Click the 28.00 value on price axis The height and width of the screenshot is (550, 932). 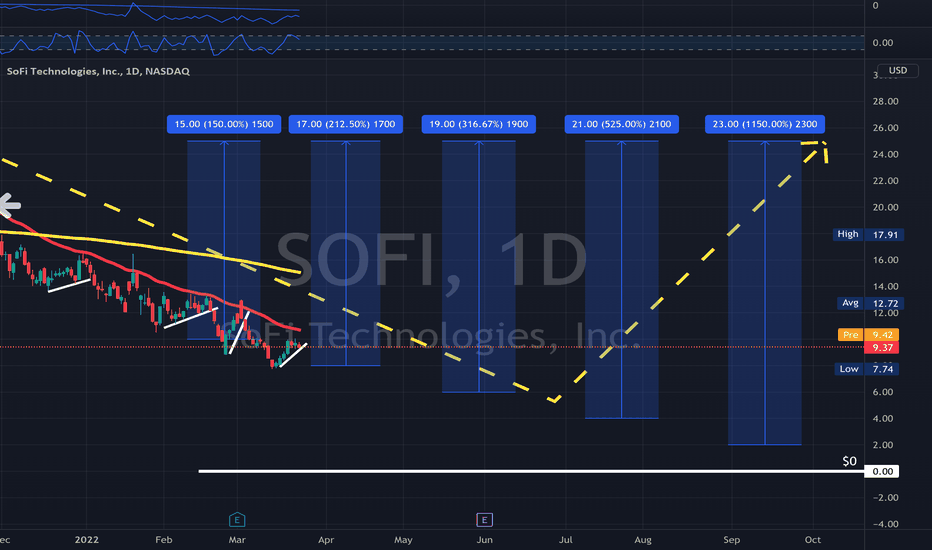[885, 102]
